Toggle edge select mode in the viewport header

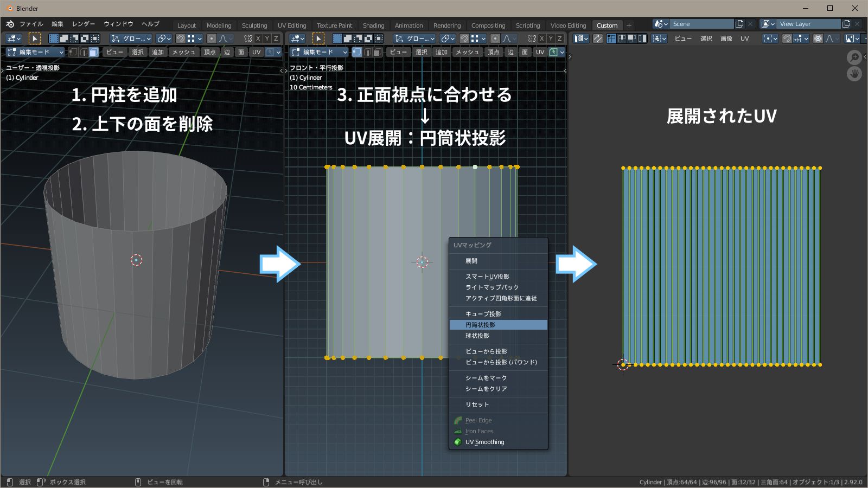pos(84,52)
